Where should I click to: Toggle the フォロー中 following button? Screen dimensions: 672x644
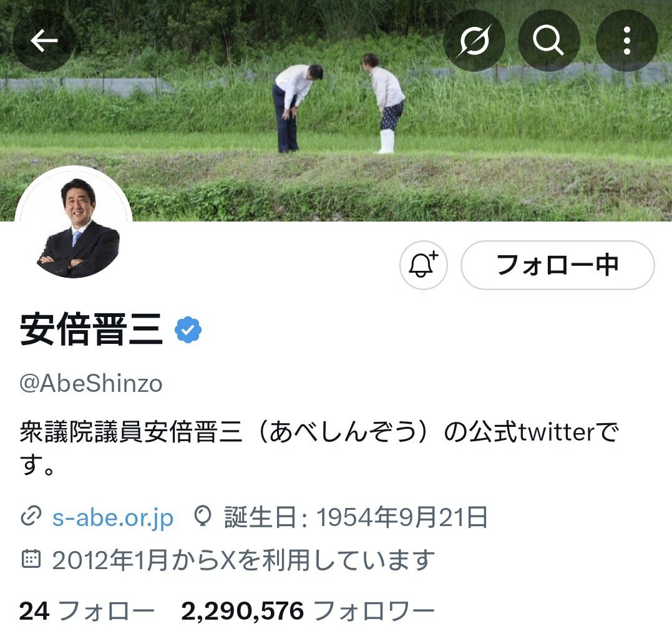tap(558, 265)
